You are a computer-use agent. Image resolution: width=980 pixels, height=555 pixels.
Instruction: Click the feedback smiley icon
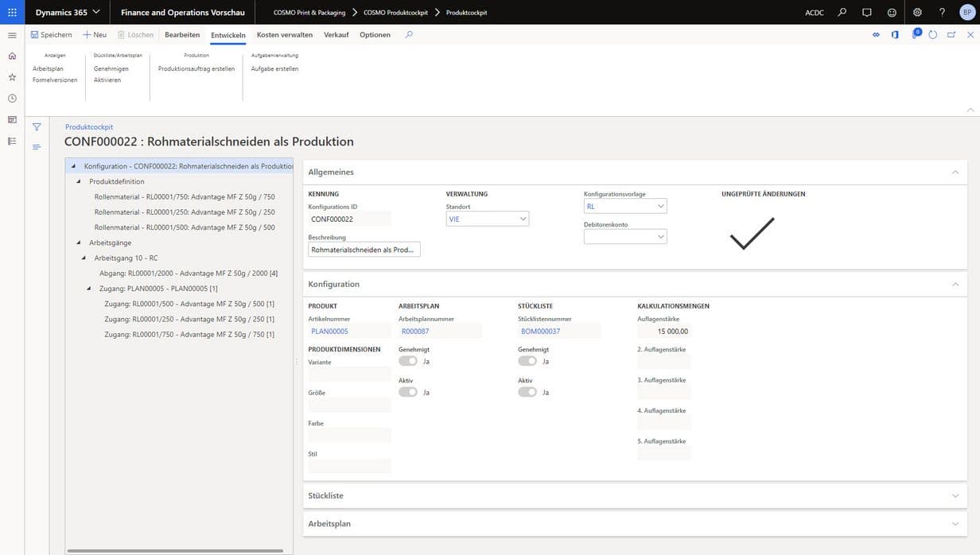[892, 12]
